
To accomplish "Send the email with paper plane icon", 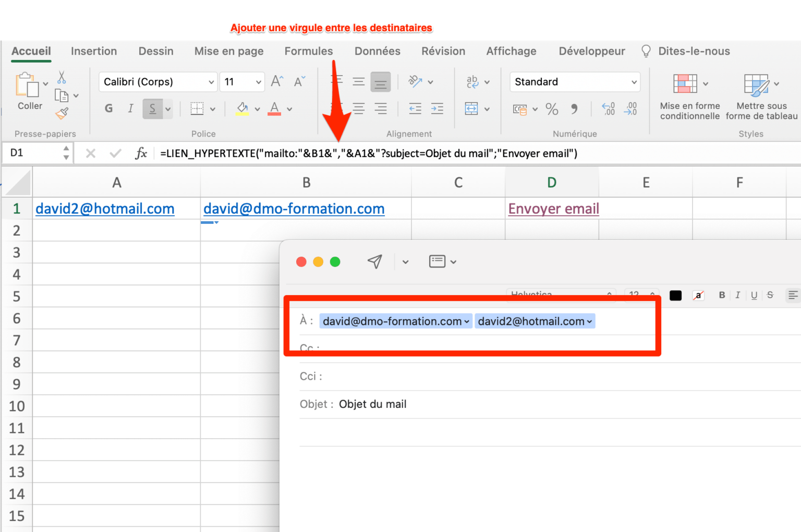I will click(x=375, y=261).
